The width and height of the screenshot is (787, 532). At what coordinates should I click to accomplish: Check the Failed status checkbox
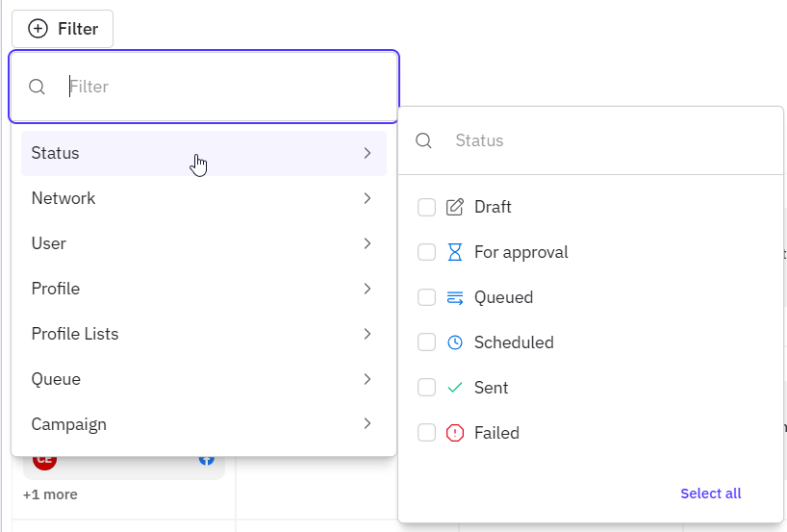[426, 433]
